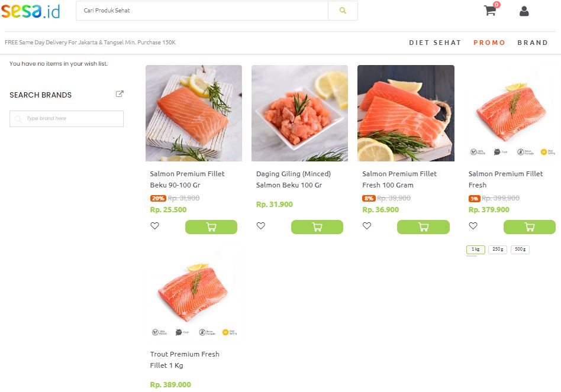561x392 pixels.
Task: Open the DIET SEHAT menu
Action: (435, 42)
